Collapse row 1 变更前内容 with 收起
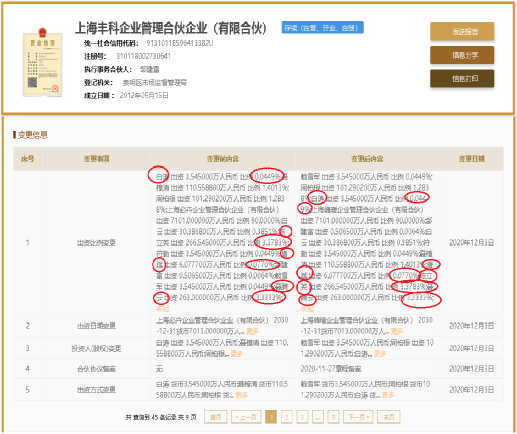Viewport: 517px width, 434px height. (x=163, y=309)
